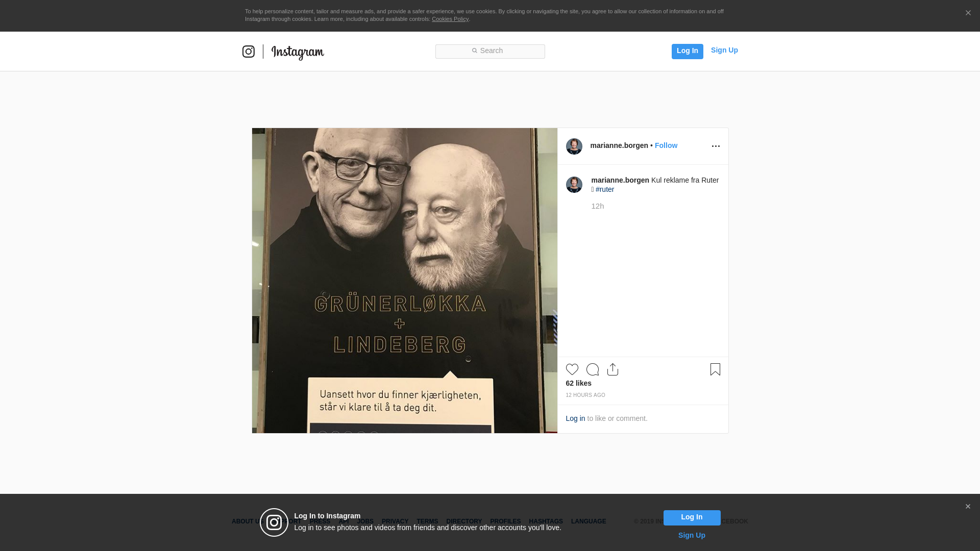Open marianne.borgen username in post header

coord(619,145)
